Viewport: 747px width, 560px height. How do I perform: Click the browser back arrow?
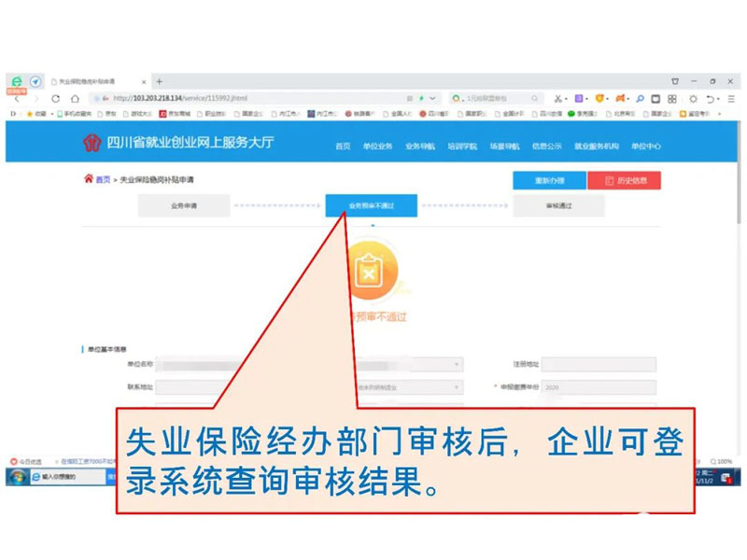16,98
